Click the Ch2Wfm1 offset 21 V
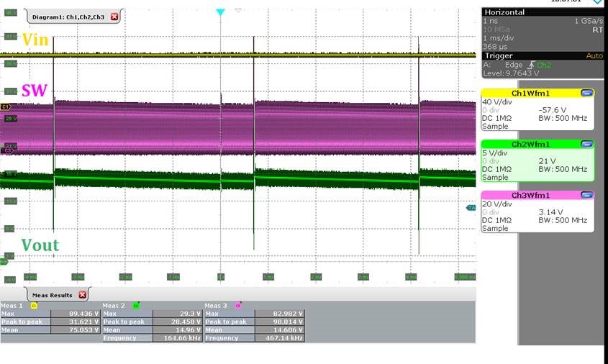 point(547,161)
